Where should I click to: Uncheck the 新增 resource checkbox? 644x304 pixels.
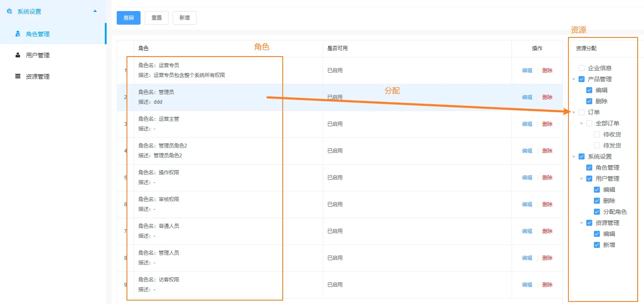point(597,245)
